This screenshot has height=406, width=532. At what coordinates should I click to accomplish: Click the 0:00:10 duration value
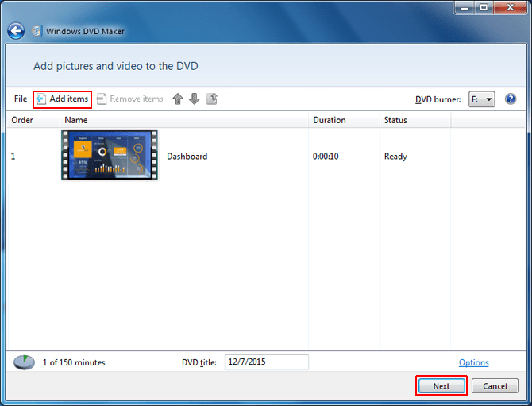pyautogui.click(x=326, y=157)
